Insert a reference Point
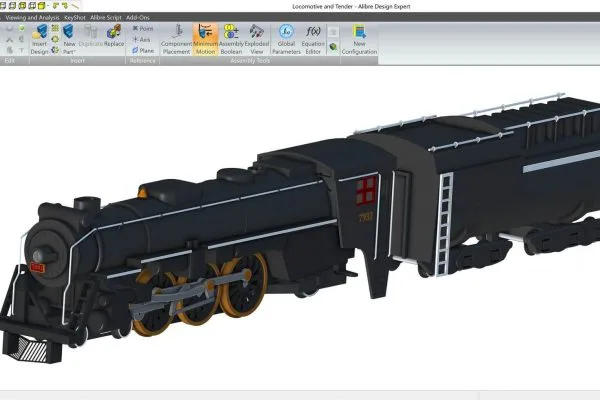The image size is (600, 400). 143,28
